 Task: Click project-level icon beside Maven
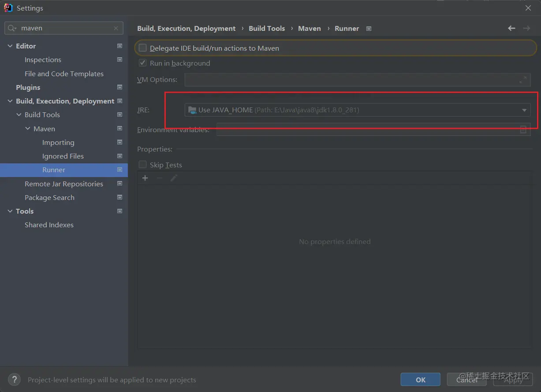119,129
